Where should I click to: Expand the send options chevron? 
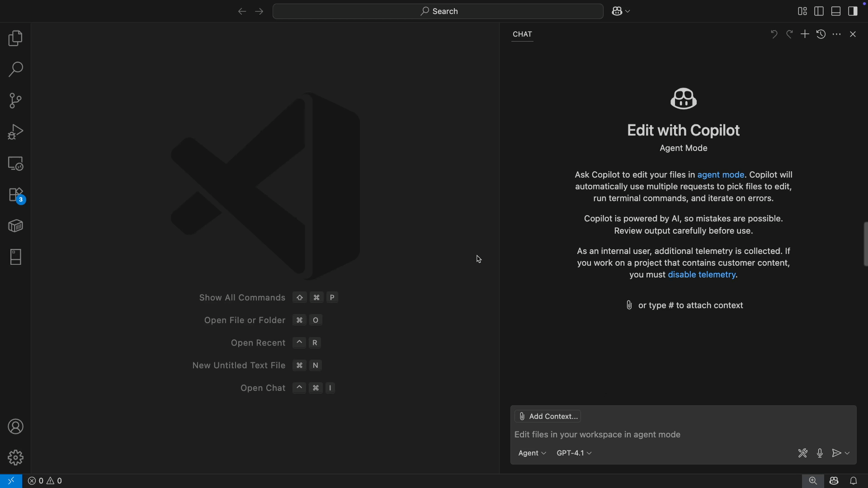click(x=847, y=453)
